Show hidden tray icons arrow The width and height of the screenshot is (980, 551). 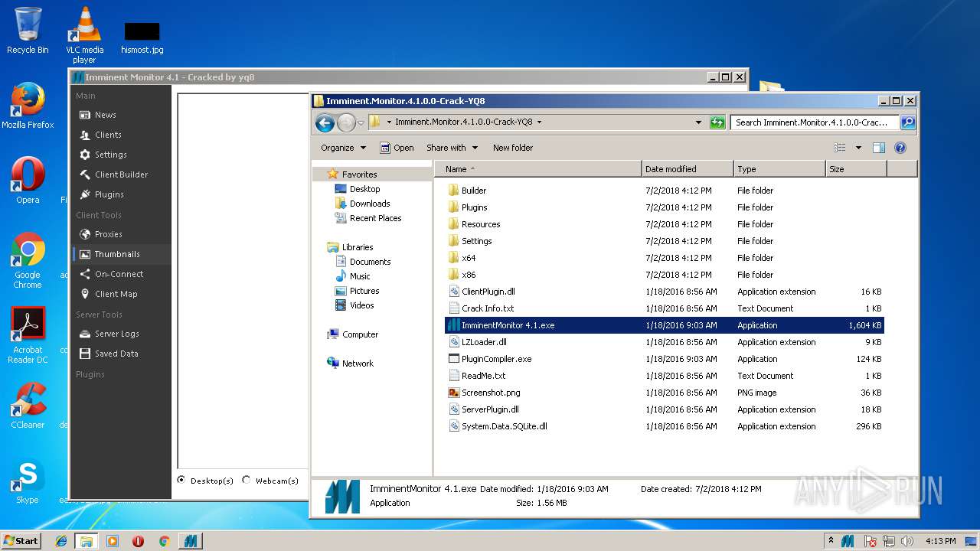point(831,541)
